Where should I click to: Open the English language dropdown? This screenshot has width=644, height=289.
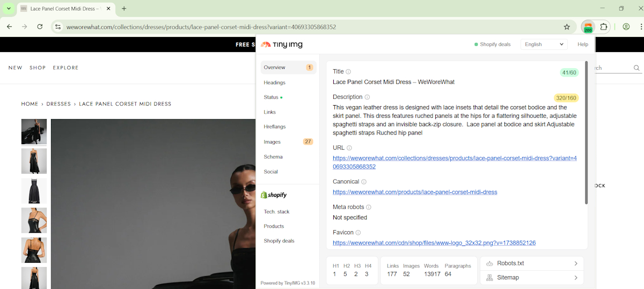(x=544, y=45)
